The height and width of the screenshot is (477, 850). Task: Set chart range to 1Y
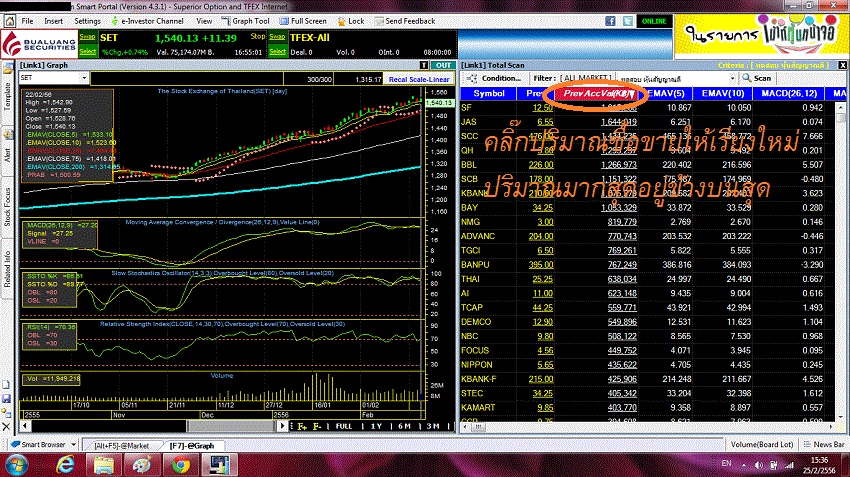click(x=376, y=427)
